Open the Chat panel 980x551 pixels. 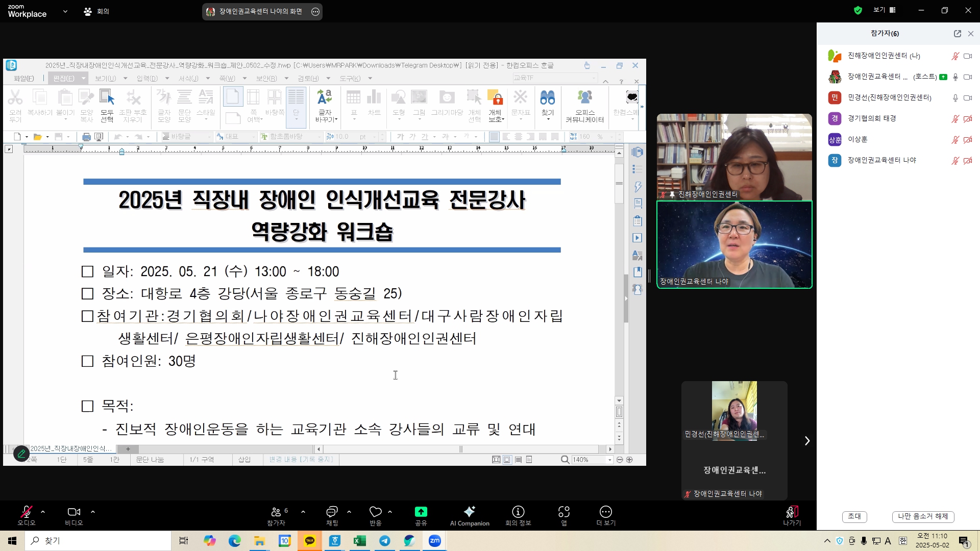tap(332, 512)
